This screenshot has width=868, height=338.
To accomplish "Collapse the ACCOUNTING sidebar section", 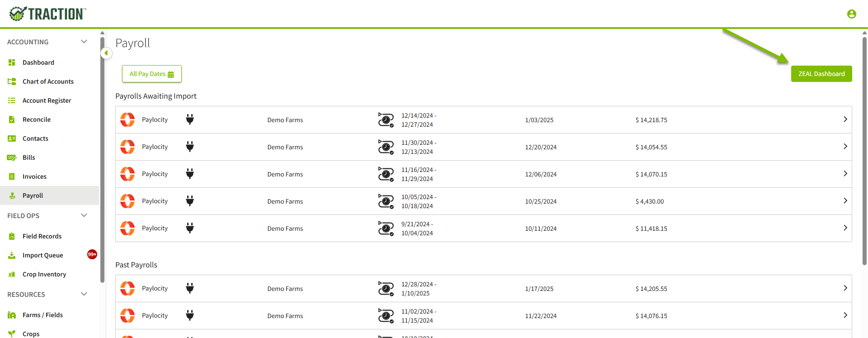I will point(84,42).
